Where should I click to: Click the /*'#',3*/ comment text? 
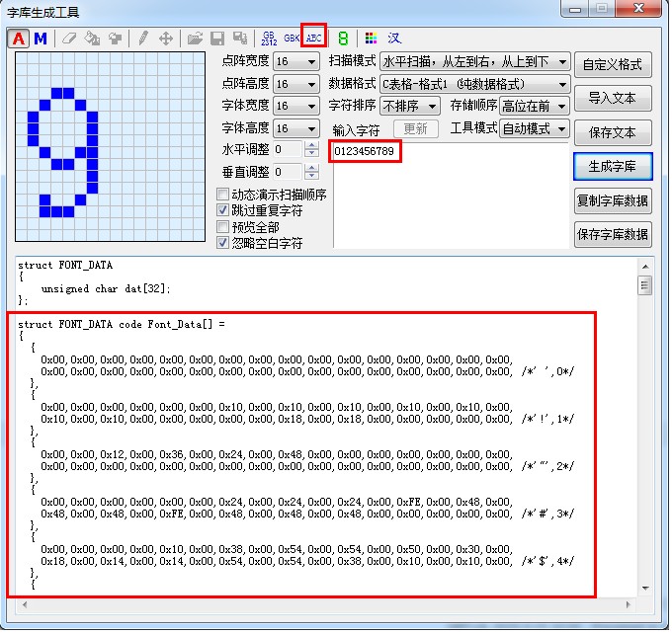547,514
